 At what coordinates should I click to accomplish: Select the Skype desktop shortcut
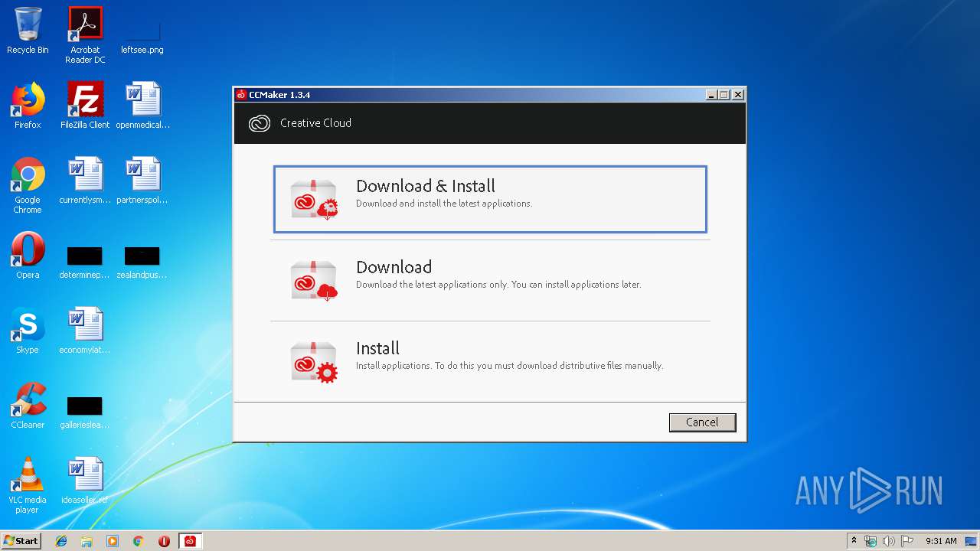(x=28, y=331)
